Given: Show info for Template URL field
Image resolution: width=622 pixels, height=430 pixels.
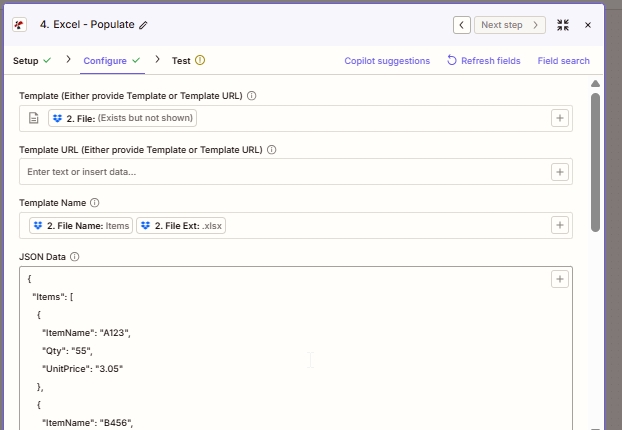Looking at the screenshot, I should (272, 150).
